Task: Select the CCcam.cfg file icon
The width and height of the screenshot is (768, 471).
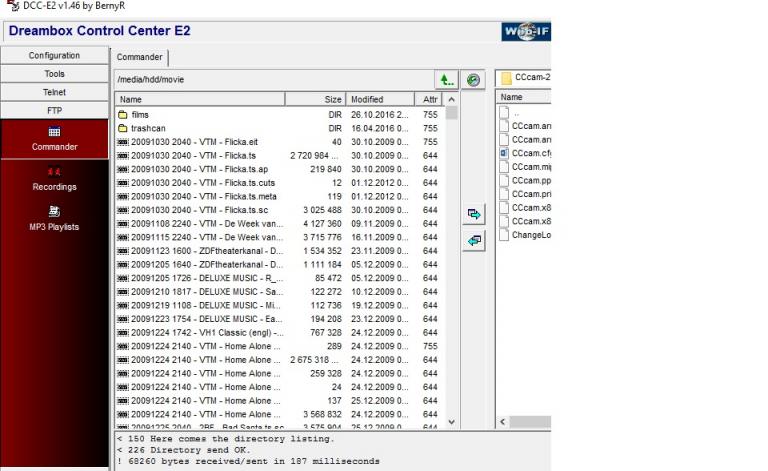Action: pos(505,154)
